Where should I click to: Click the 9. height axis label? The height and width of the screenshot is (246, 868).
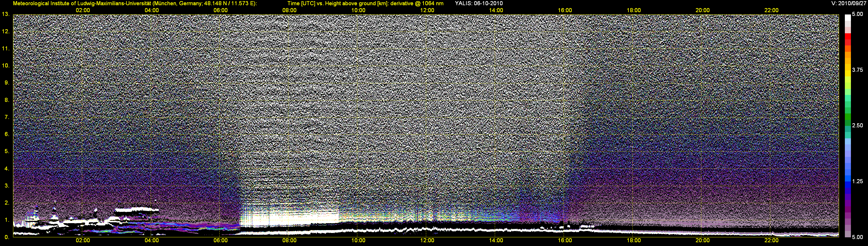click(x=7, y=82)
